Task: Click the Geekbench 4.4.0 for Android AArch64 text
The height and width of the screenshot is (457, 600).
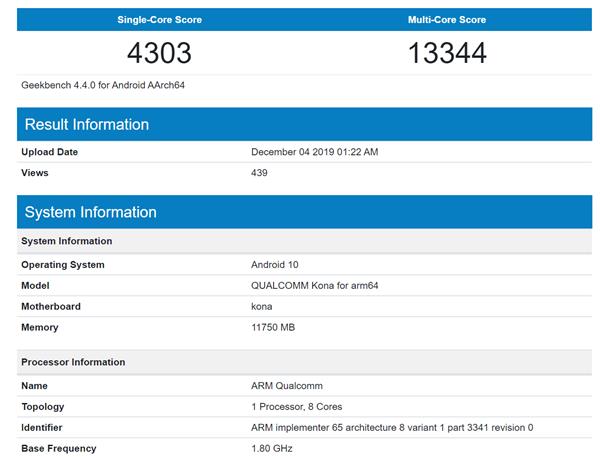Action: click(103, 86)
